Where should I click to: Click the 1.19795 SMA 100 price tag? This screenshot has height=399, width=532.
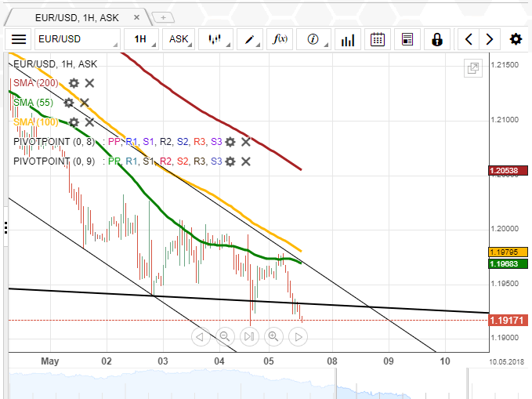(508, 252)
